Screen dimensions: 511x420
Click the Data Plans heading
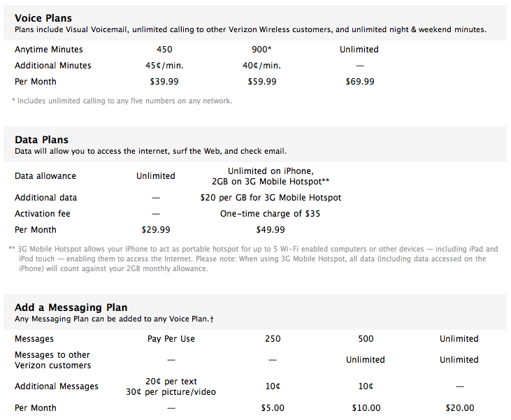click(x=41, y=140)
